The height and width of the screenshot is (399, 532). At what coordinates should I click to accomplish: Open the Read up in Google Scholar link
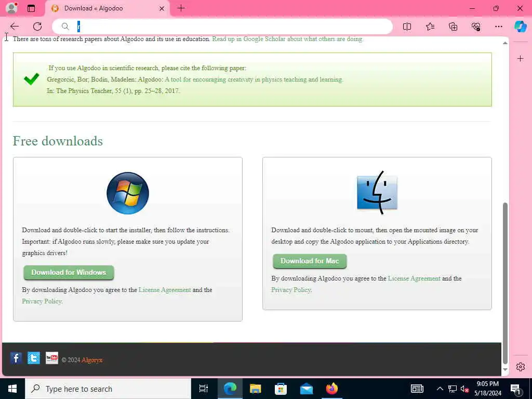287,39
